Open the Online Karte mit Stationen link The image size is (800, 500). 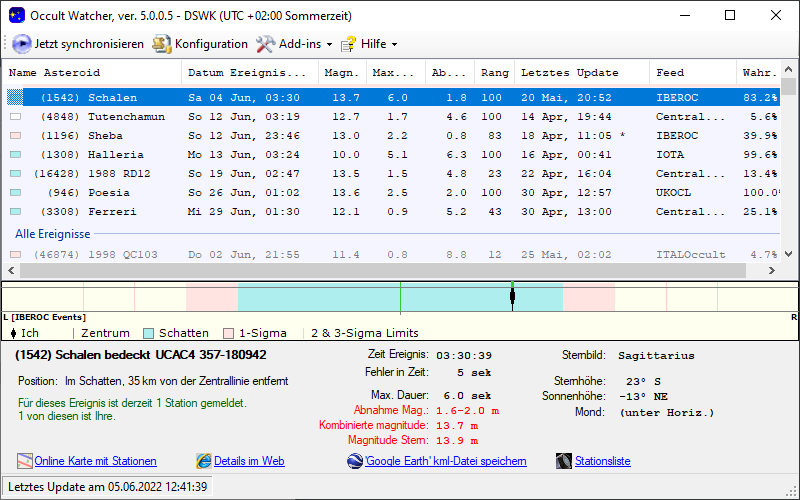(x=95, y=461)
